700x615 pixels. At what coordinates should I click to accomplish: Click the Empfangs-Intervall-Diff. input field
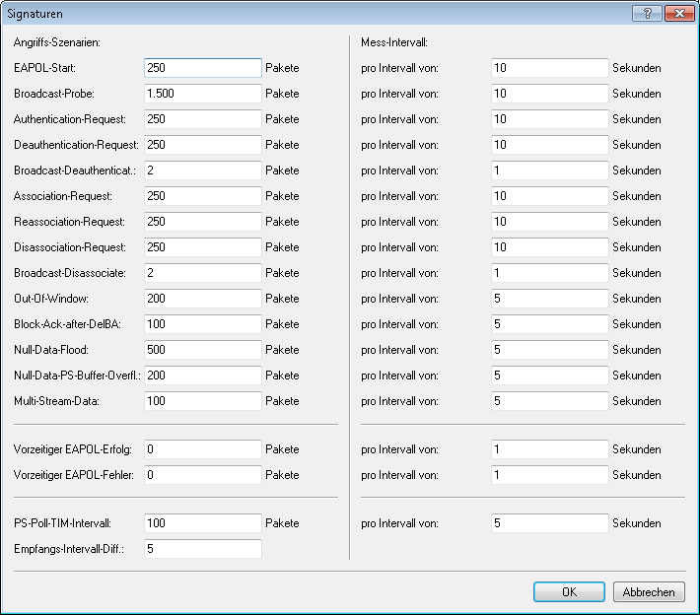pyautogui.click(x=202, y=549)
